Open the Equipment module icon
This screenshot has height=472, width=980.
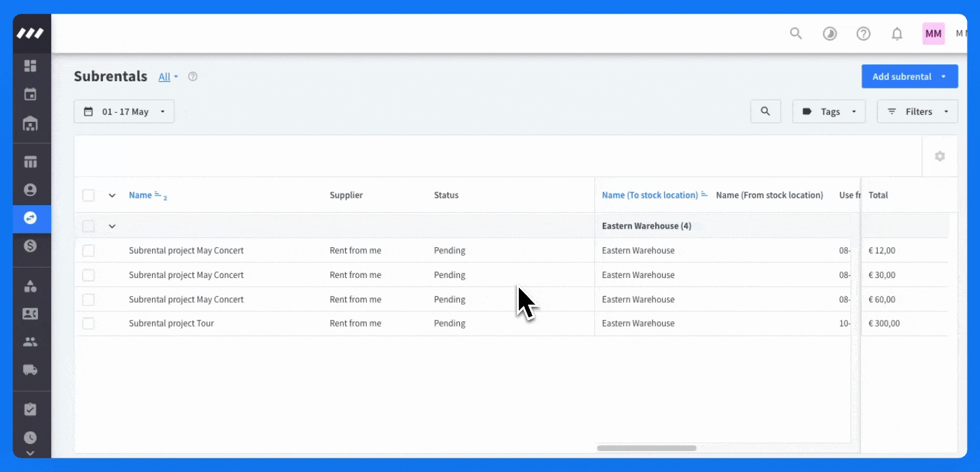click(31, 161)
